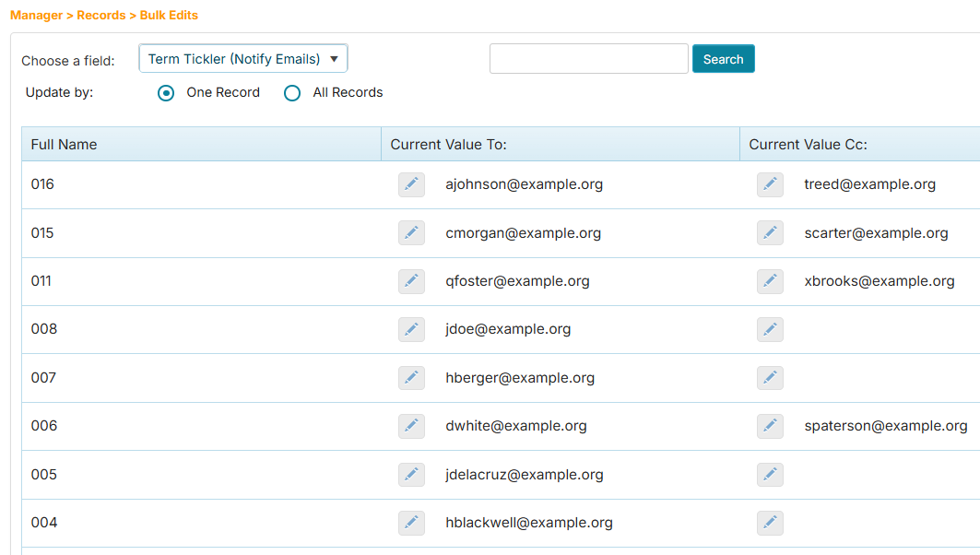The height and width of the screenshot is (555, 980).
Task: Edit the Cc email spaterson@example.org
Action: tap(770, 426)
